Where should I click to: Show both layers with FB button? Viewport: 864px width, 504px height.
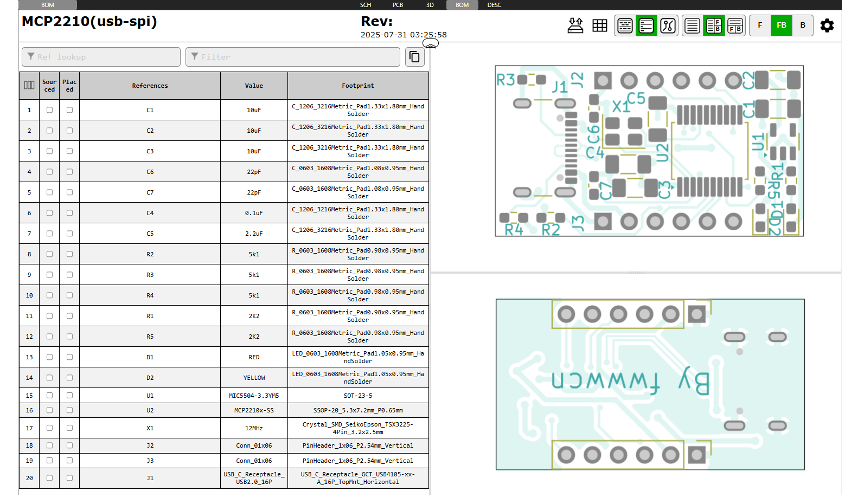[x=782, y=25]
